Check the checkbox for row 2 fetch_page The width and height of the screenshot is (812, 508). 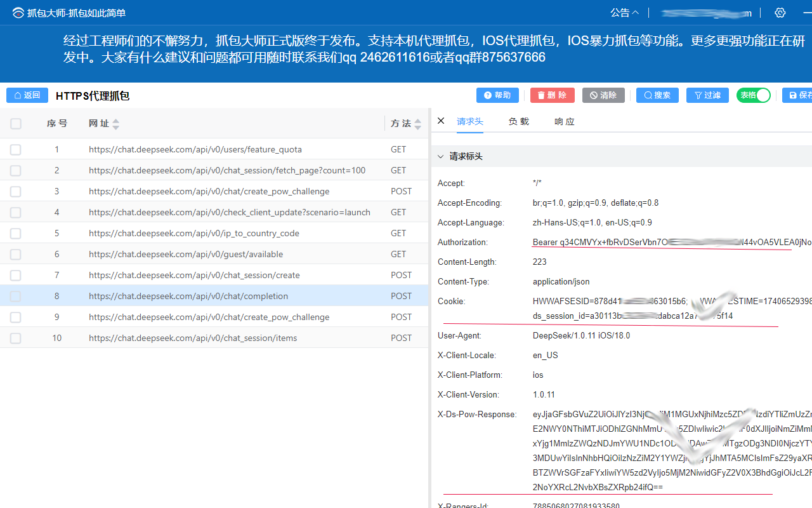(x=16, y=171)
